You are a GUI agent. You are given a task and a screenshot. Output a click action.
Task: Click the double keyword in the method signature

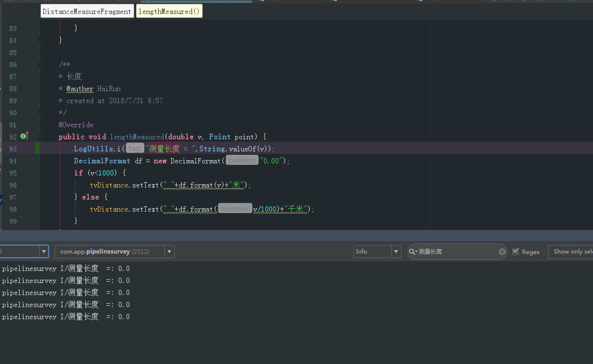[x=181, y=137]
